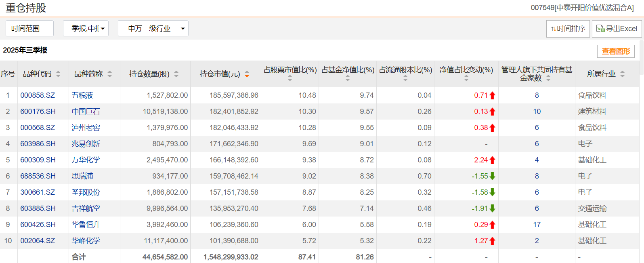Click red up arrow in 万华化学 row
Image resolution: width=644 pixels, height=263 pixels.
492,160
